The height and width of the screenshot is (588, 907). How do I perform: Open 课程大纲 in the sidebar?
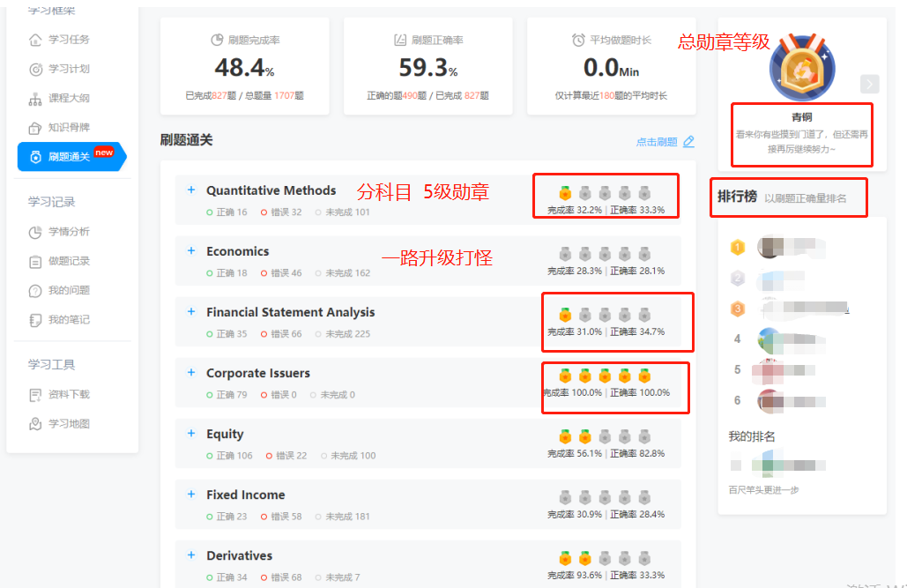click(59, 99)
